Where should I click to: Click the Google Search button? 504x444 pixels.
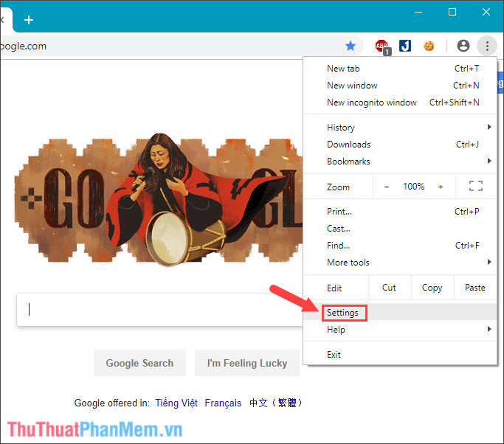click(x=139, y=363)
